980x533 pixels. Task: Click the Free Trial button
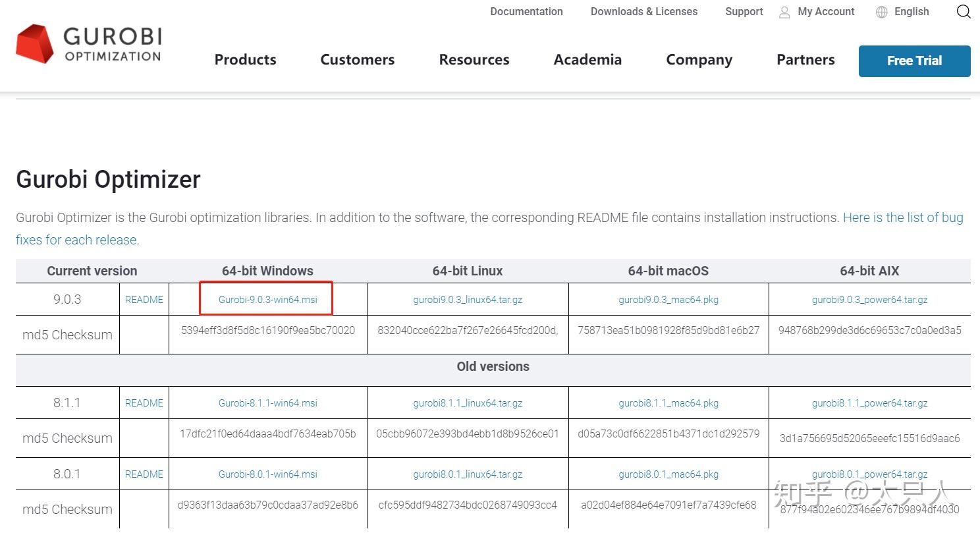[x=914, y=61]
